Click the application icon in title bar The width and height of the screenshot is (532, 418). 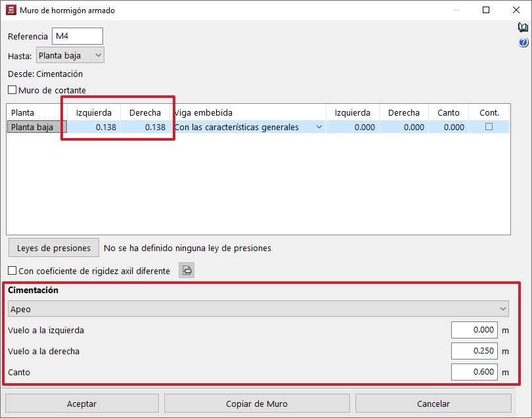[10, 11]
